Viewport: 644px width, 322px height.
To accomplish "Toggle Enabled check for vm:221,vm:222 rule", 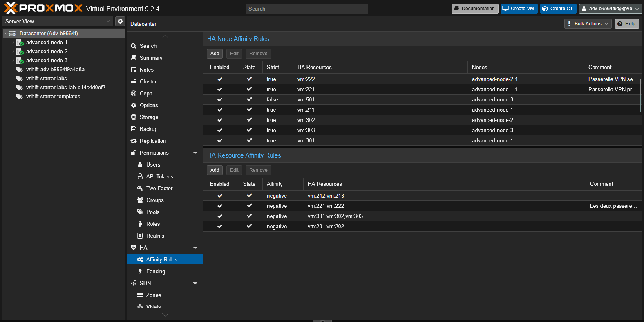I will [220, 206].
